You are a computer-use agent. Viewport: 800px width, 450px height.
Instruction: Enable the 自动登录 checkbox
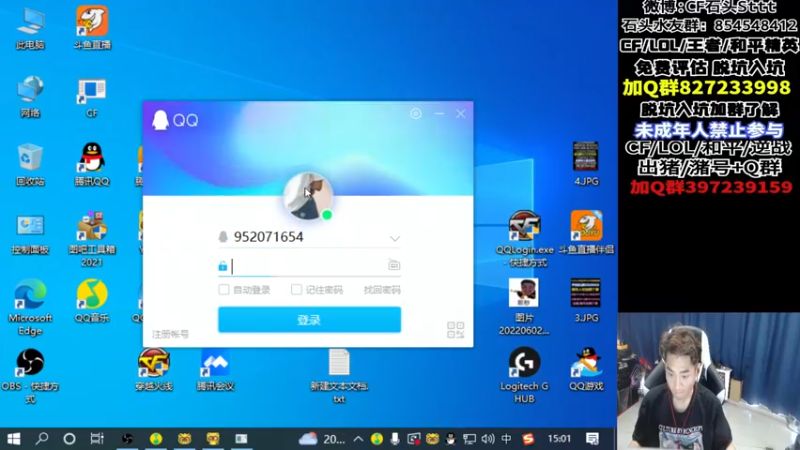point(224,290)
